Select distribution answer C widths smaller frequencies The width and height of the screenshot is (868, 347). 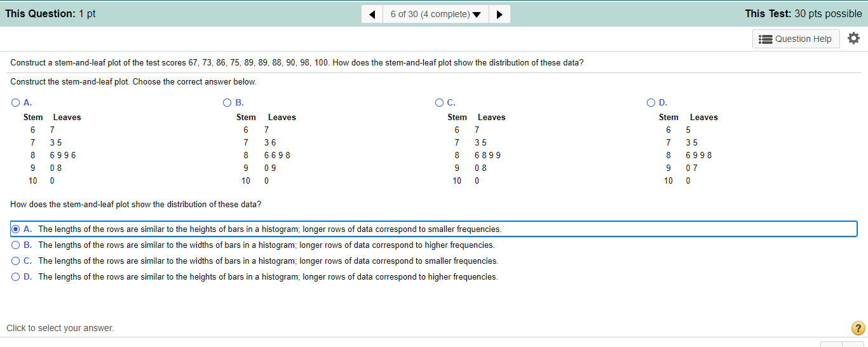15,261
